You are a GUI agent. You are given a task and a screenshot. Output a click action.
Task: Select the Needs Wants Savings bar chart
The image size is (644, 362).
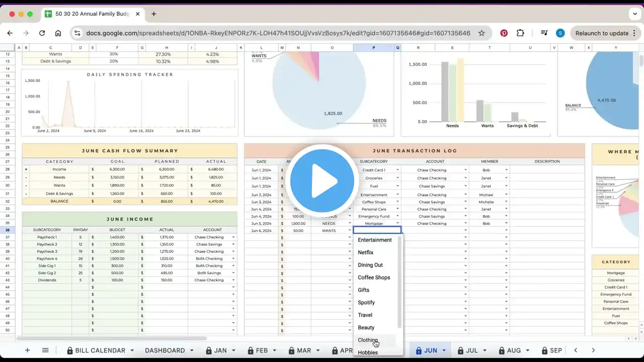point(475,94)
